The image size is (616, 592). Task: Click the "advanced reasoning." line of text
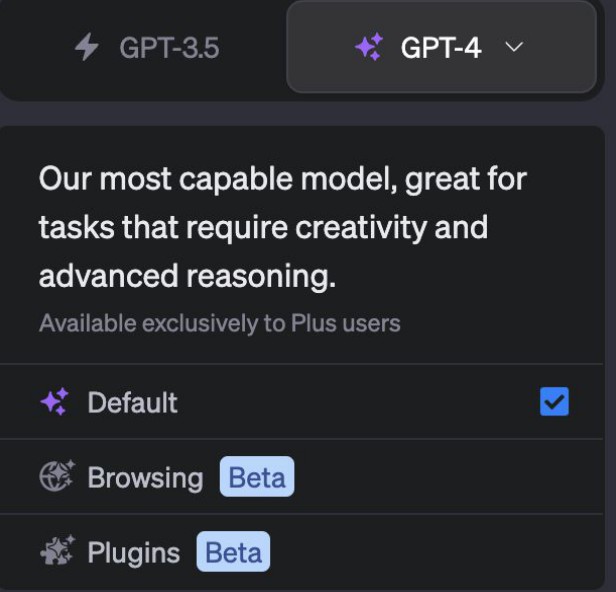187,276
